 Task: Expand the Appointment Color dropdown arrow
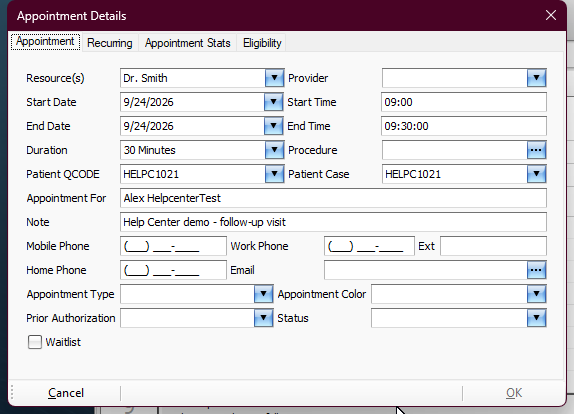[x=536, y=294]
